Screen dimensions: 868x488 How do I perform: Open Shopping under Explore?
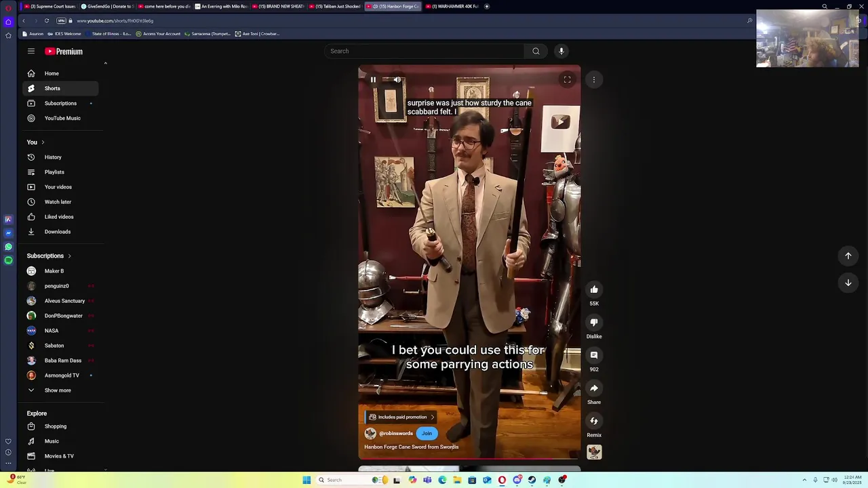60,426
